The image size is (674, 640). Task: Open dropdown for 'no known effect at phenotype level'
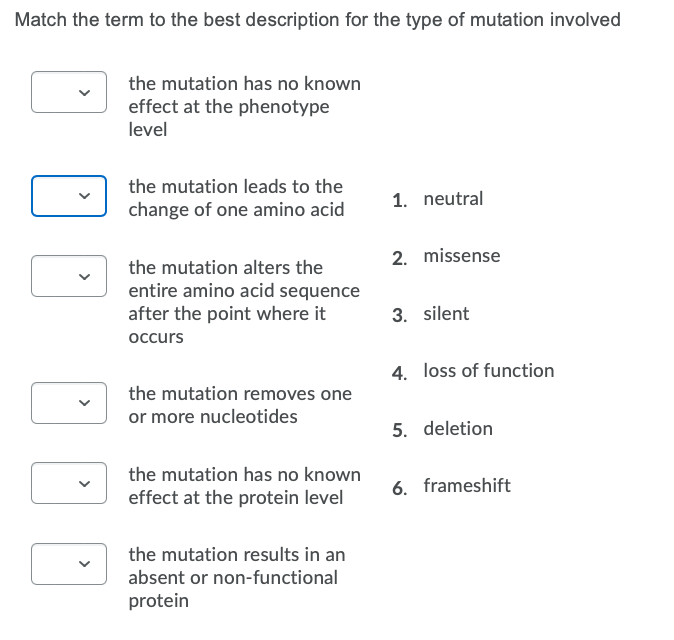click(x=69, y=92)
